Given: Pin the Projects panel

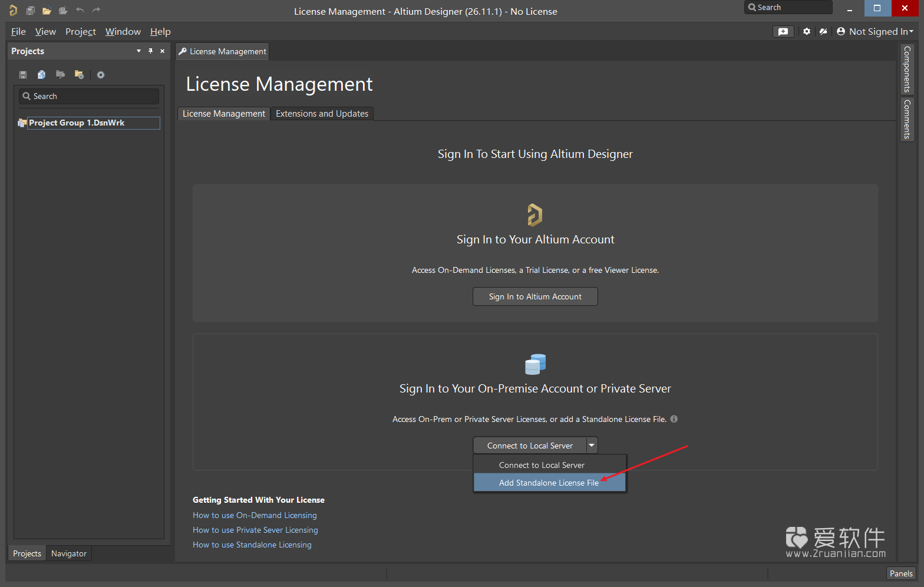Looking at the screenshot, I should 151,51.
